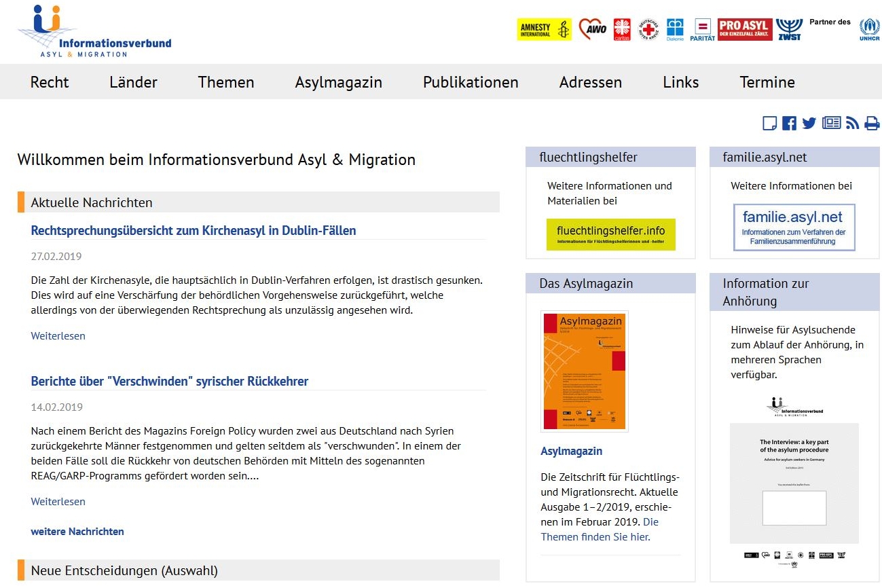Viewport: 882px width, 588px height.
Task: Click the 'weitere Nachrichten' link
Action: click(77, 532)
